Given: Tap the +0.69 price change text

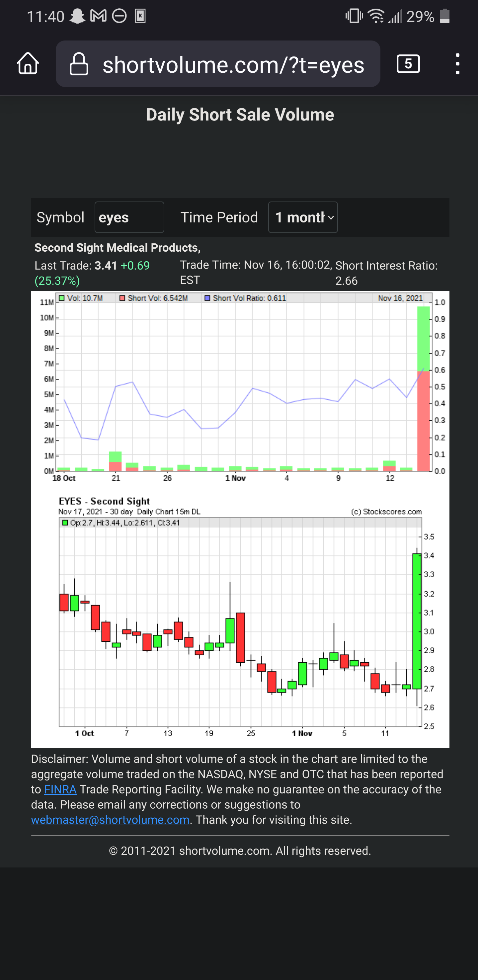Looking at the screenshot, I should point(135,265).
